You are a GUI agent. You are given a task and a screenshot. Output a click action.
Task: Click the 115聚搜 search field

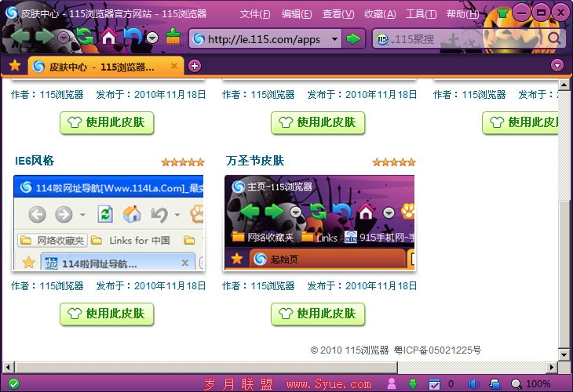469,39
